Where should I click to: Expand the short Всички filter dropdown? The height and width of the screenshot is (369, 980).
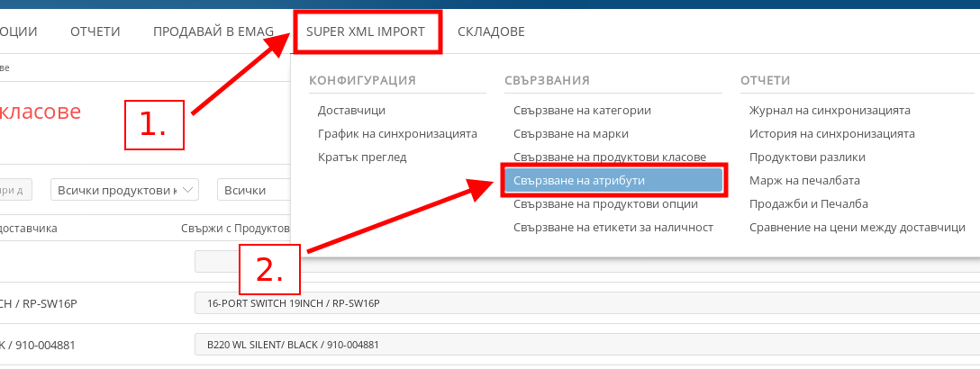coord(251,190)
